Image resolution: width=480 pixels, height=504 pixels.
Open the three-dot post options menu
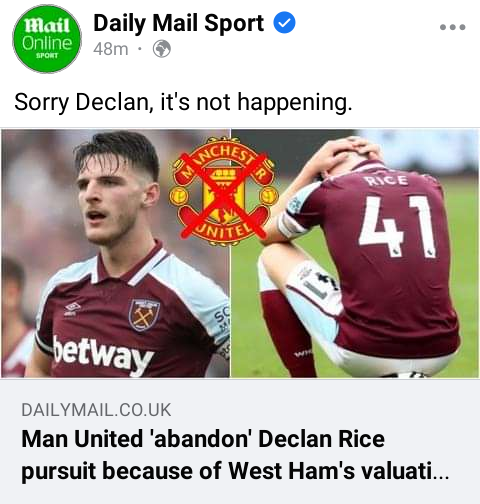point(452,27)
